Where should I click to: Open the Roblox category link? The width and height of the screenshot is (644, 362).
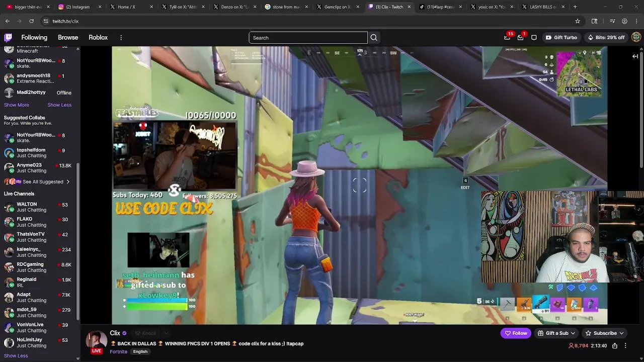tap(98, 38)
